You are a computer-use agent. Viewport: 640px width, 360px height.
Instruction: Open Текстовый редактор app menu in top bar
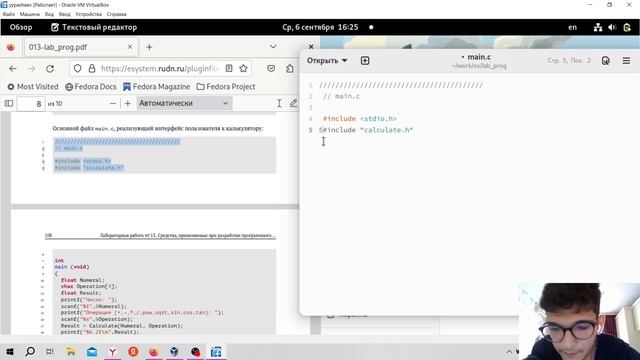click(94, 27)
